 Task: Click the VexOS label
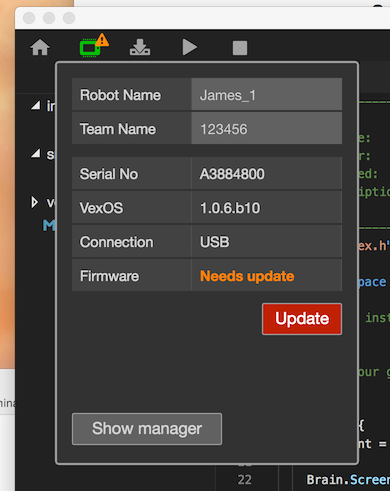[101, 208]
